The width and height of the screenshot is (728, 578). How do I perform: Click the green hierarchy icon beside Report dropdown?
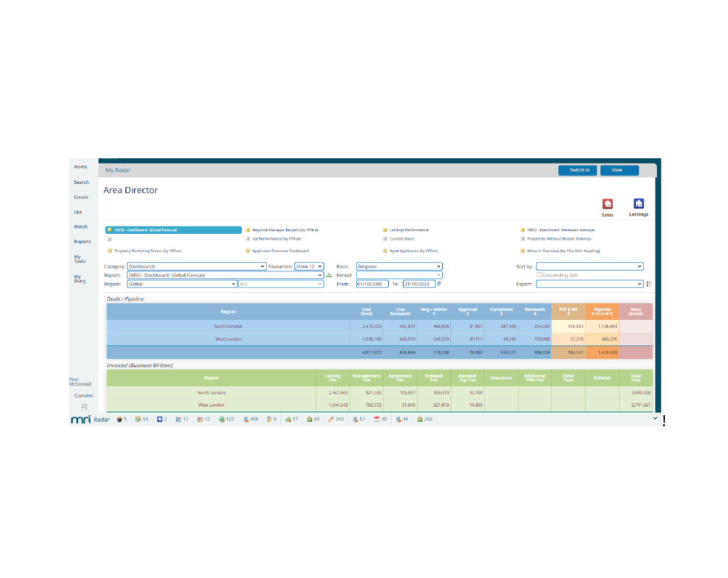(329, 275)
